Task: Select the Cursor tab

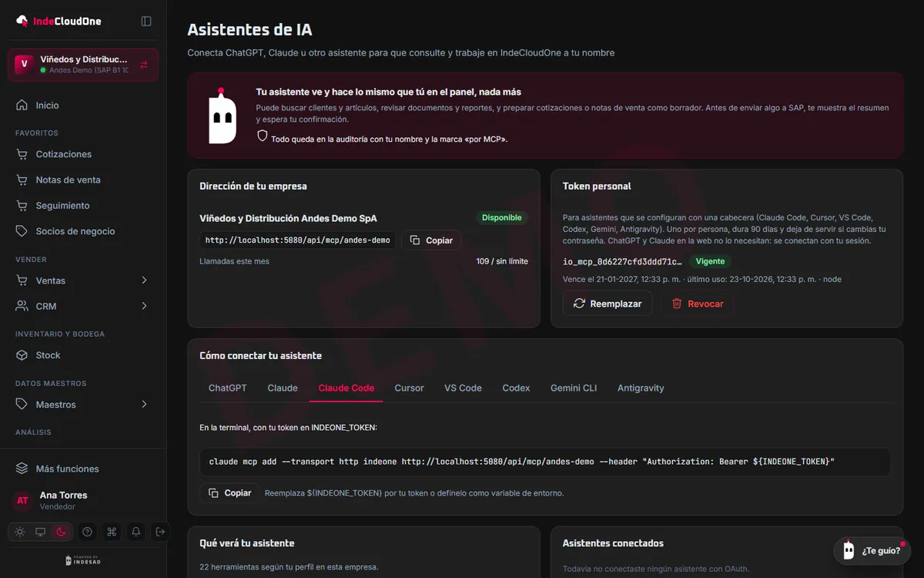Action: [x=409, y=388]
